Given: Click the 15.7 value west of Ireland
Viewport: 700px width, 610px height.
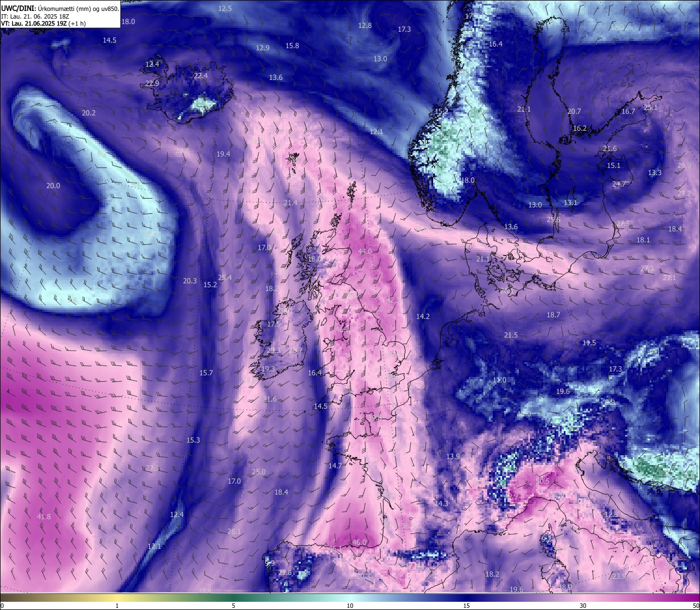Looking at the screenshot, I should tap(206, 373).
